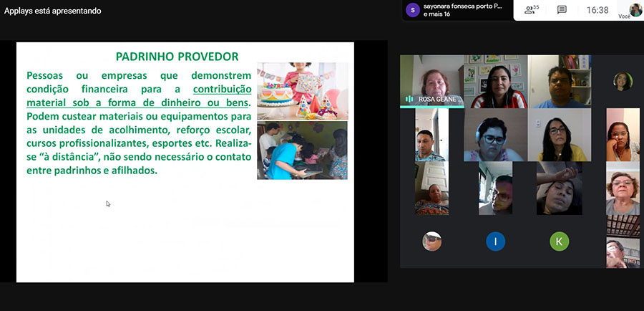Select the video tile with headphones wearer

[495, 135]
